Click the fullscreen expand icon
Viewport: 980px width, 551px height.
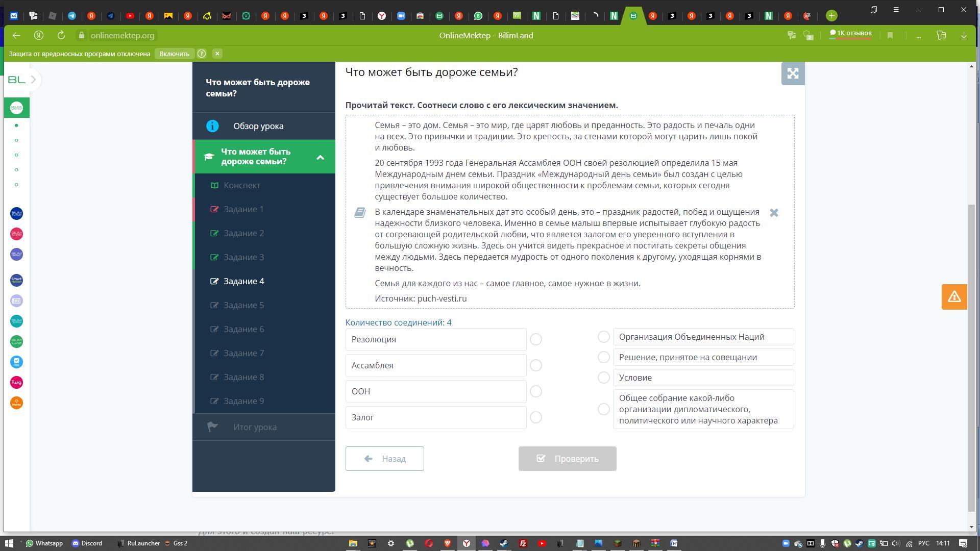pyautogui.click(x=793, y=73)
